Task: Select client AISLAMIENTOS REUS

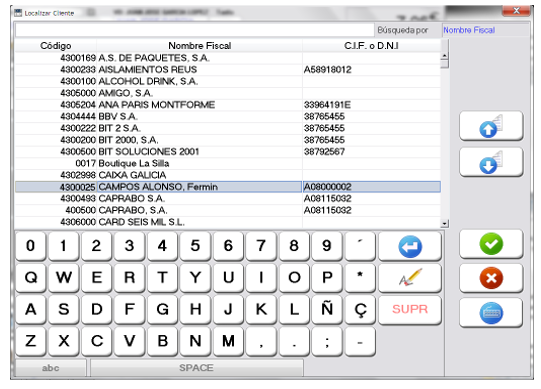Action: pyautogui.click(x=228, y=69)
